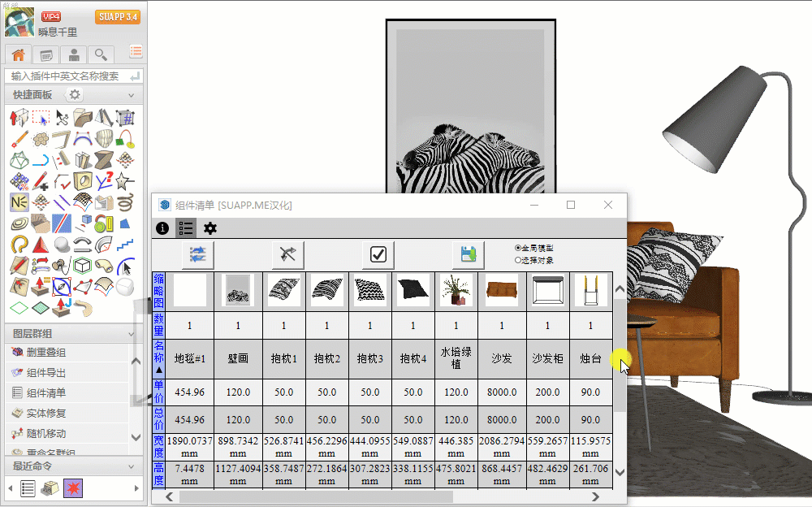Select the blue staircase tool

point(125,245)
